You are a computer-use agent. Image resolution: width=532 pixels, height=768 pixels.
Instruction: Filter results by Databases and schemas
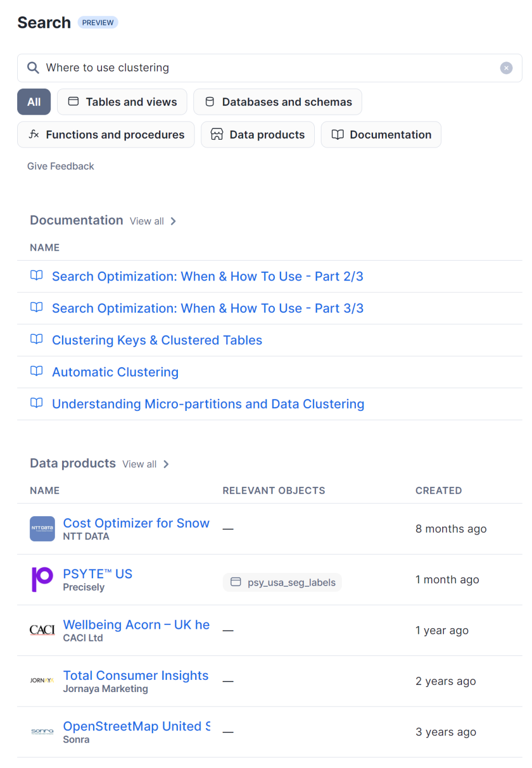278,102
